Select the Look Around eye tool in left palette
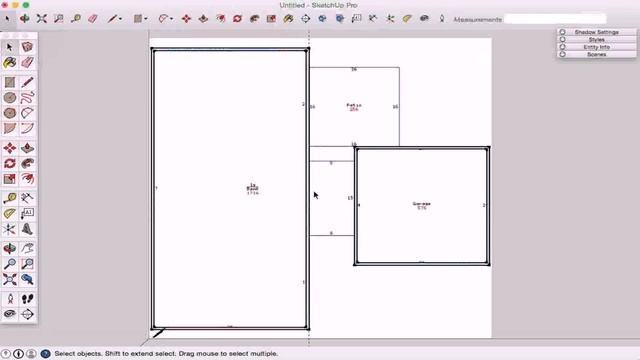 click(x=9, y=314)
